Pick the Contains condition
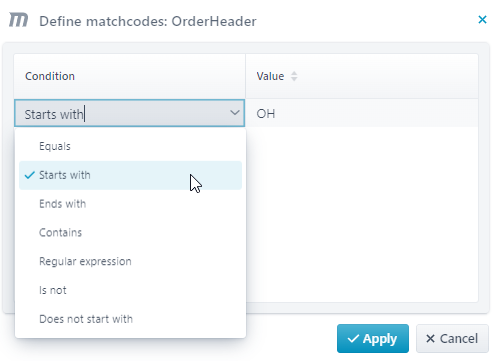 click(130, 233)
